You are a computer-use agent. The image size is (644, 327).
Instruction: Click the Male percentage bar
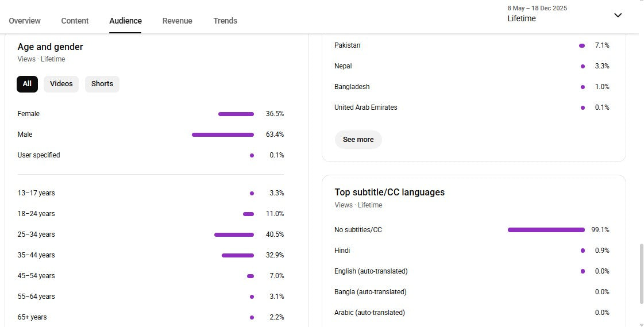click(x=223, y=134)
